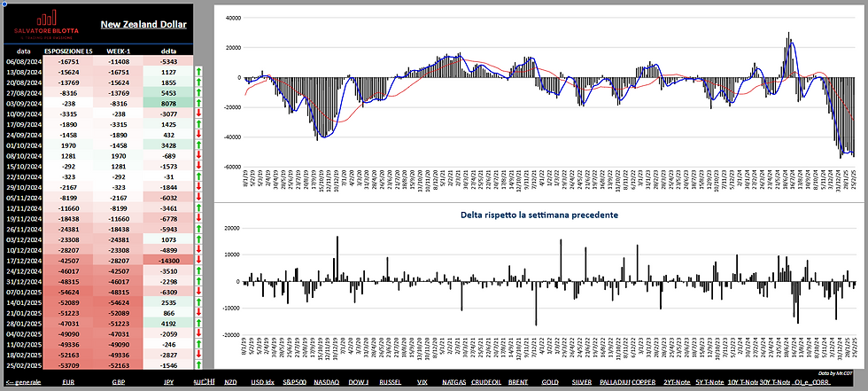
Task: Click the green arrow in the 03/12/2024 row
Action: click(x=198, y=239)
